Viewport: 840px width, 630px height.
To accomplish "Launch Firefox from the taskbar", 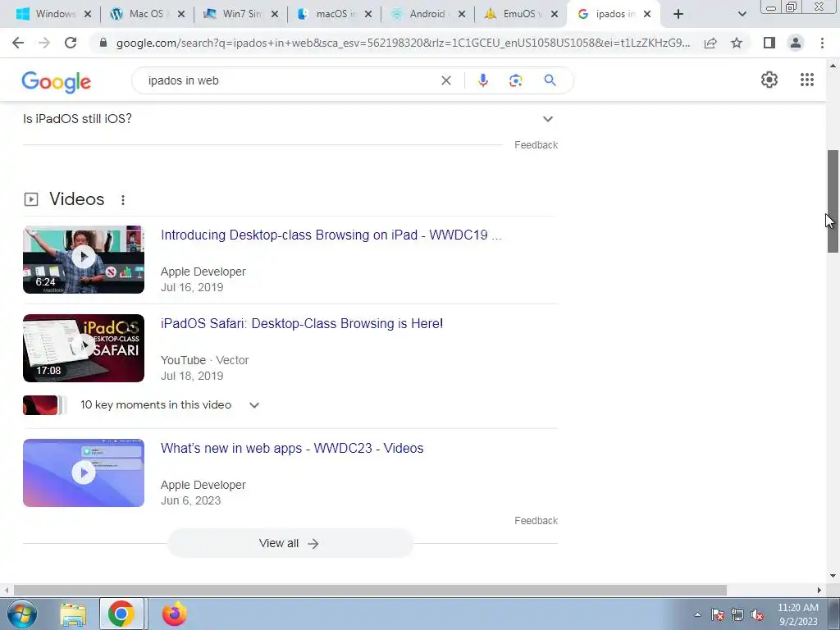I will coord(175,614).
